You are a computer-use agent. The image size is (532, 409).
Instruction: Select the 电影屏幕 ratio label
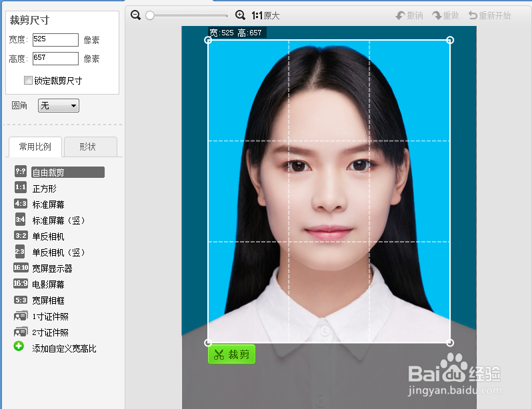coord(49,284)
